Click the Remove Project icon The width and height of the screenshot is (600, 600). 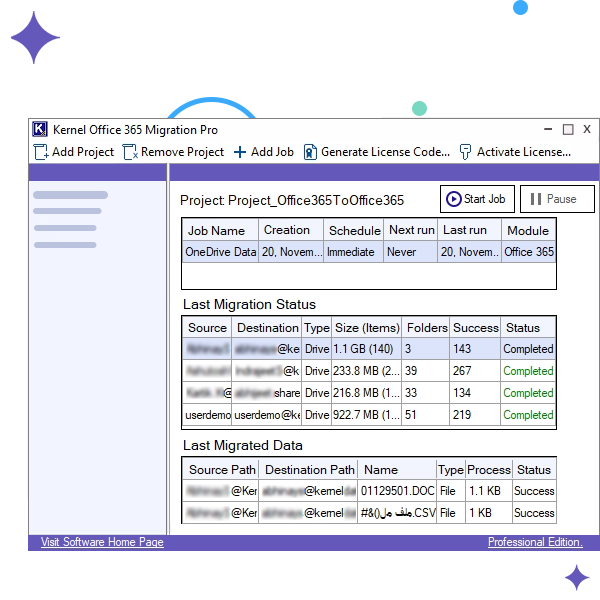(x=130, y=152)
